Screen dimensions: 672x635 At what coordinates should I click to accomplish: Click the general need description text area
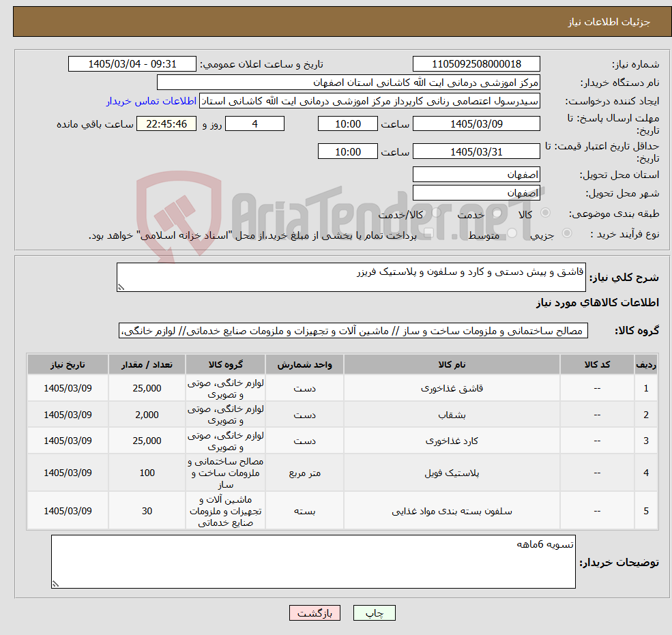pyautogui.click(x=351, y=277)
